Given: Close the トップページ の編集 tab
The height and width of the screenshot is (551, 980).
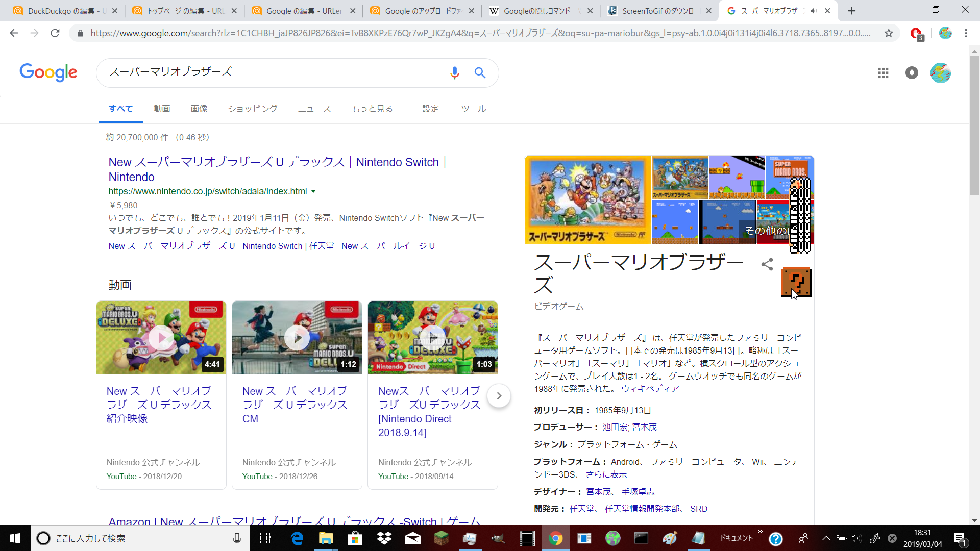Looking at the screenshot, I should (234, 11).
